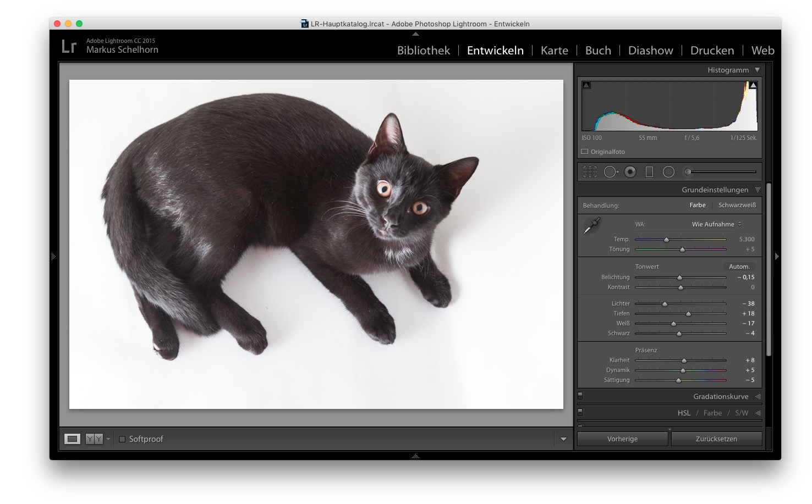Check the Originalfoto checkbox

coord(585,152)
